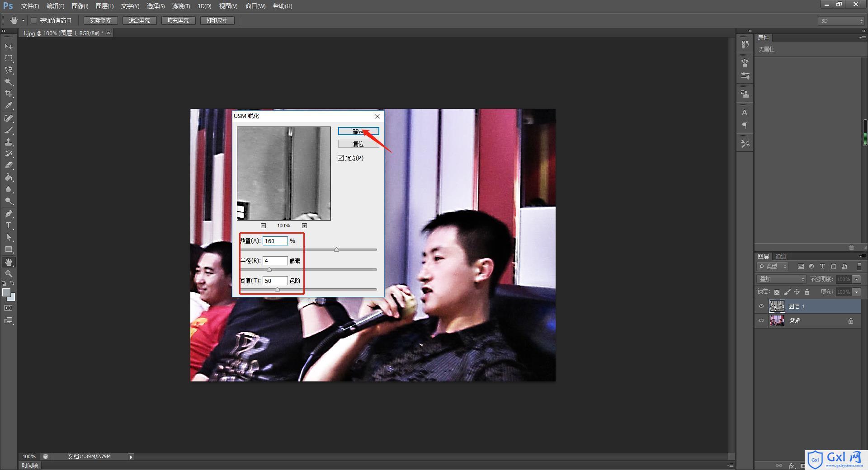
Task: Click the 复位 button
Action: point(359,144)
